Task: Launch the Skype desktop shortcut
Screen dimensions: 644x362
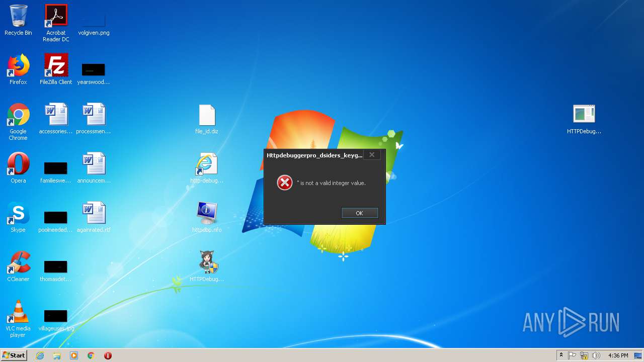Action: point(18,217)
